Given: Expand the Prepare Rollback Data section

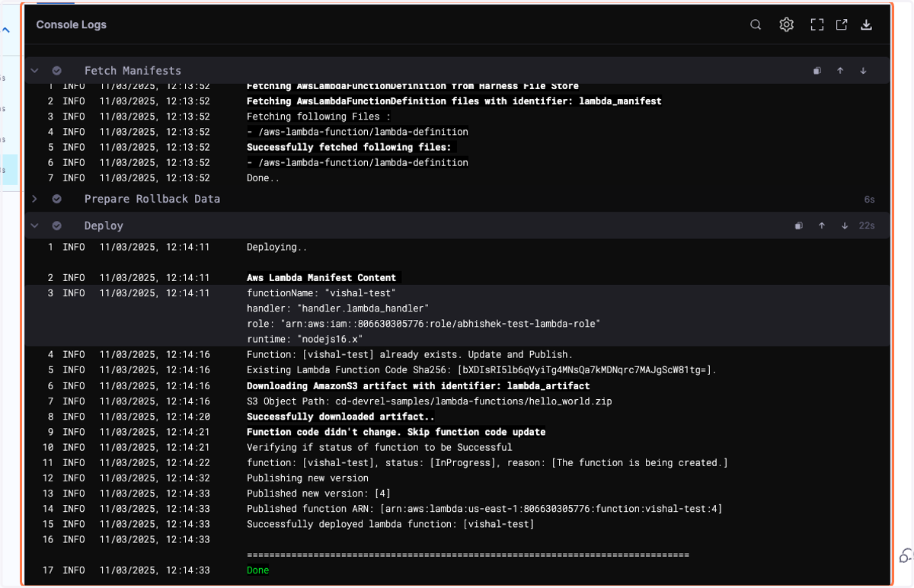Looking at the screenshot, I should click(34, 199).
